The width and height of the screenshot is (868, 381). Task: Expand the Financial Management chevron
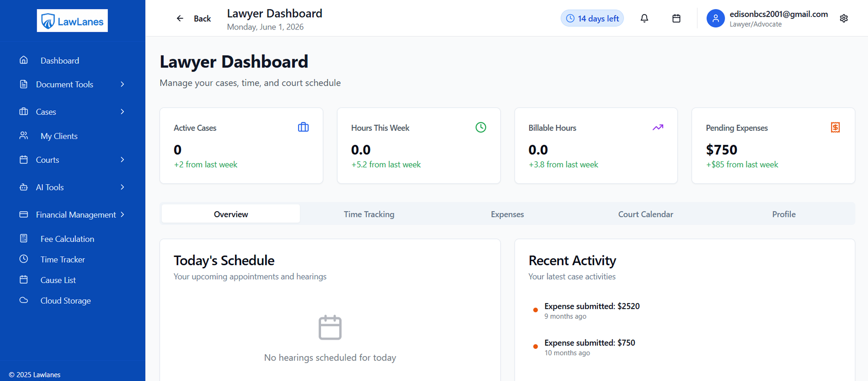coord(122,214)
